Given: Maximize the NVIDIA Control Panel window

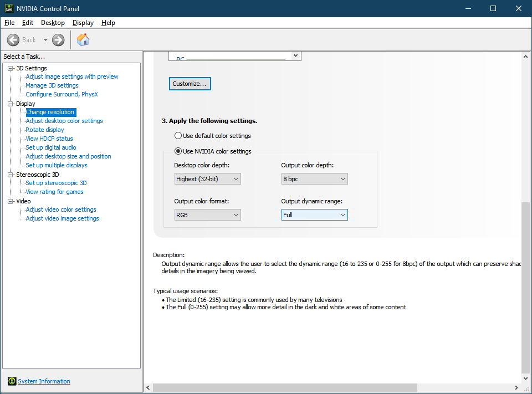Looking at the screenshot, I should pos(493,8).
